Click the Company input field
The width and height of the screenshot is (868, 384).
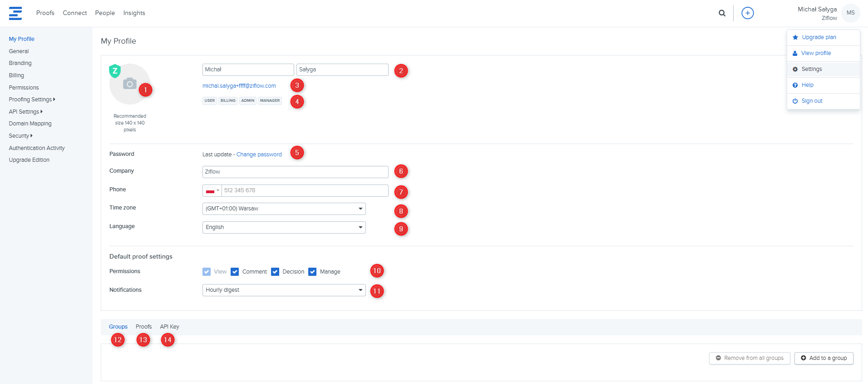296,172
